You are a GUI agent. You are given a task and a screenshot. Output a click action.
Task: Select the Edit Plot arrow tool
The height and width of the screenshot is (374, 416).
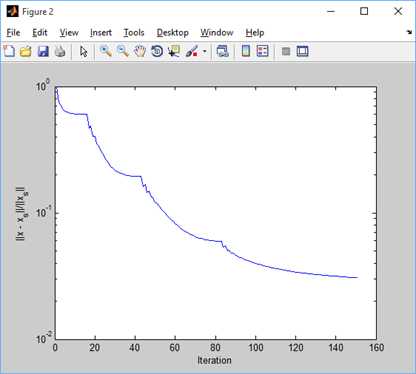click(x=83, y=51)
